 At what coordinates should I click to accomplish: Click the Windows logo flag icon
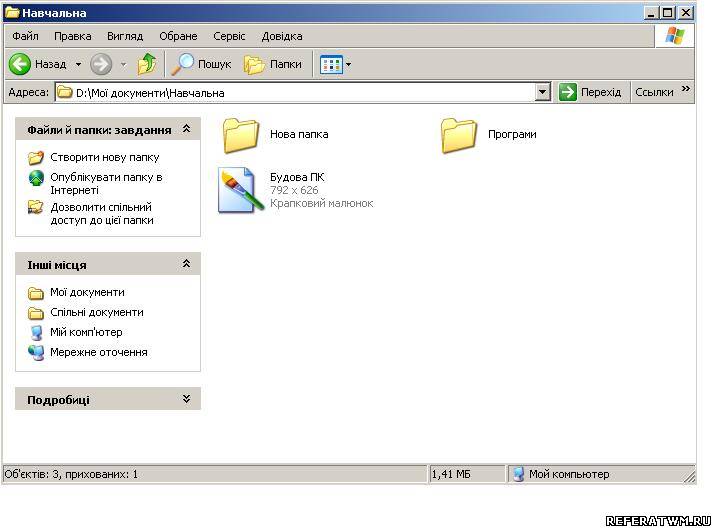[674, 36]
